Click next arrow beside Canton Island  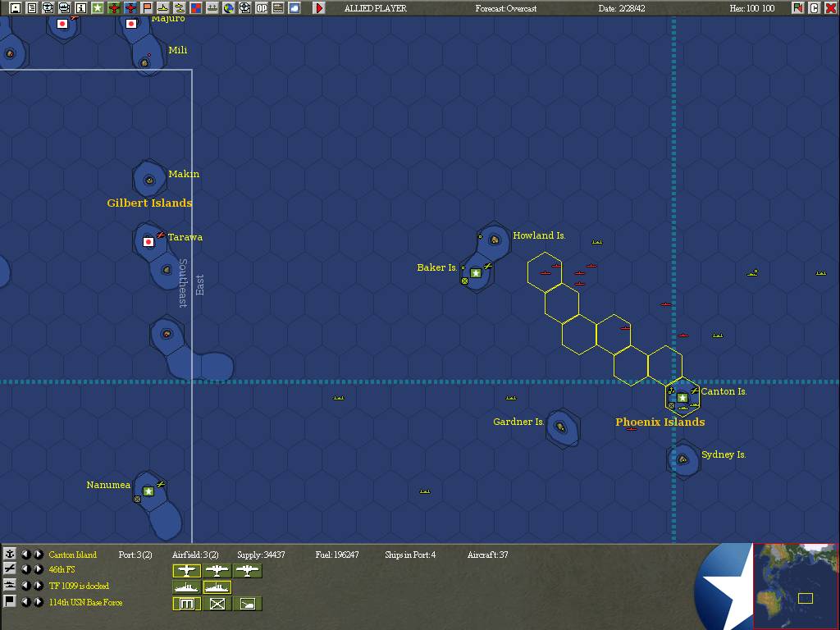[38, 555]
